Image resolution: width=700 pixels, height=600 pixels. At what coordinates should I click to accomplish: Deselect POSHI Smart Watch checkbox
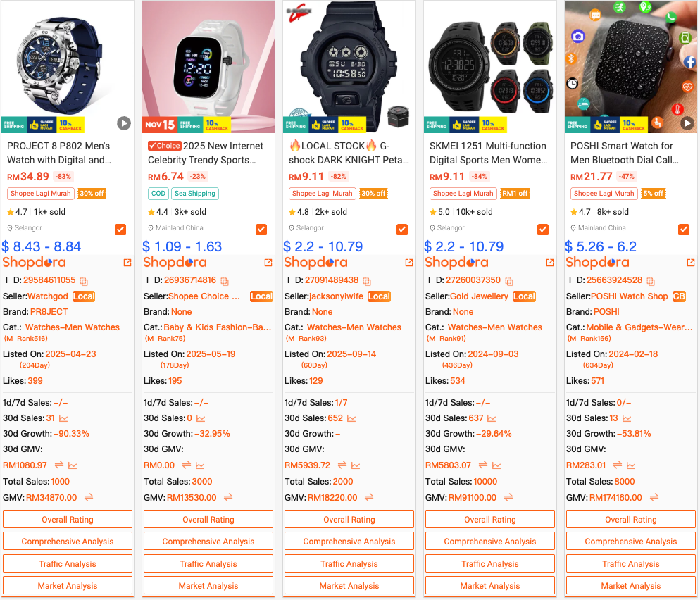pos(684,230)
